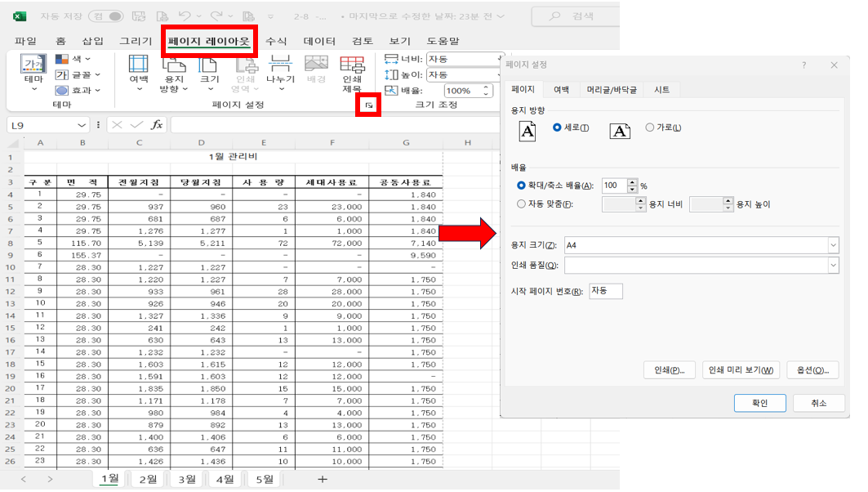Switch to Data (데이터) ribbon tab
This screenshot has height=492, width=868.
click(x=319, y=41)
